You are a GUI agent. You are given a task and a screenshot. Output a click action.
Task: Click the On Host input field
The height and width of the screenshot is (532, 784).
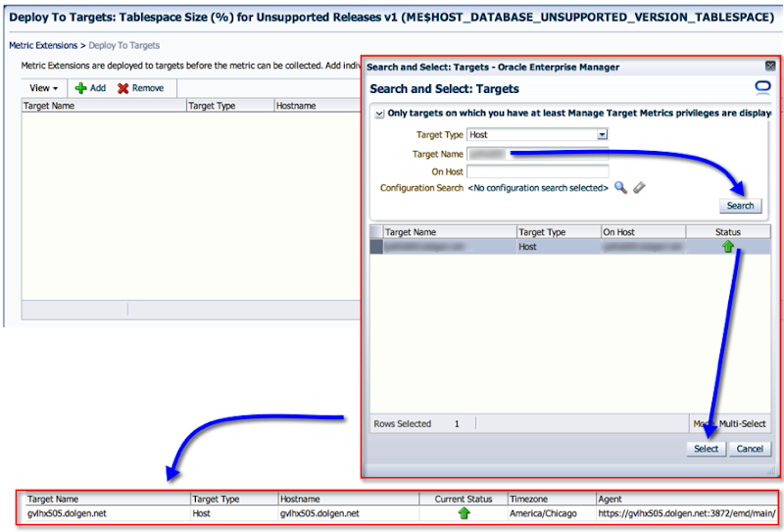[537, 171]
